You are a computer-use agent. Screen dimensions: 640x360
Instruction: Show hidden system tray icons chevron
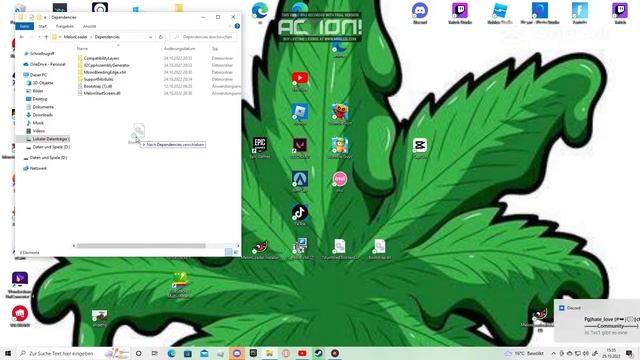point(553,353)
